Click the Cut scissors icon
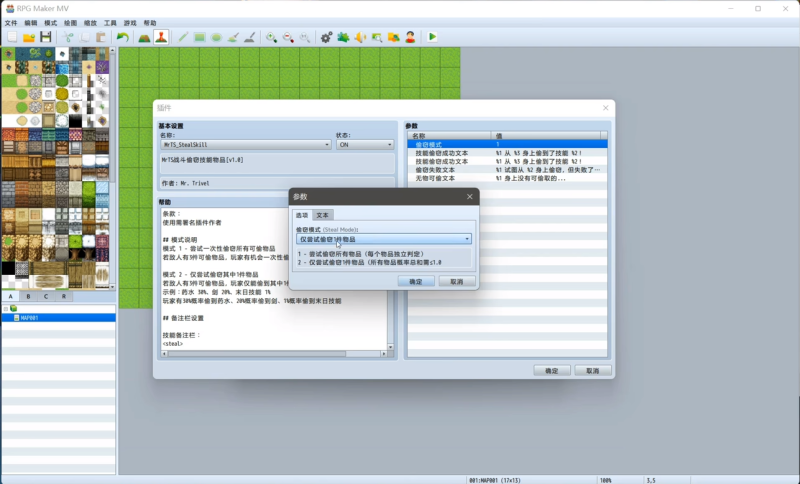The width and height of the screenshot is (800, 484). (x=68, y=37)
